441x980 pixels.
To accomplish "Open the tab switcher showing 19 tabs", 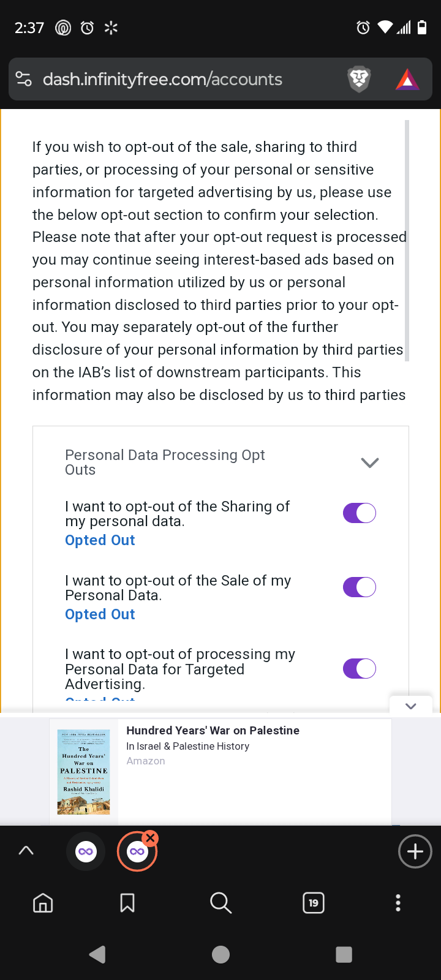I will click(314, 903).
